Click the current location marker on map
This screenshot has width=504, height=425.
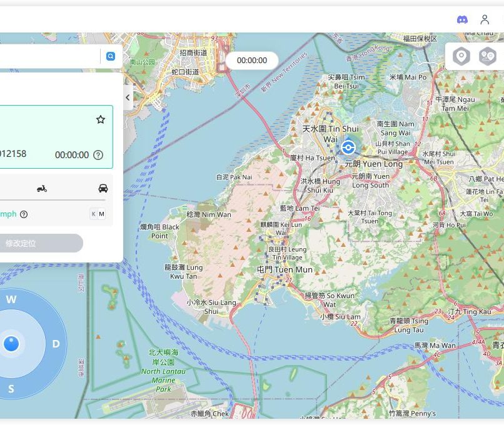348,147
